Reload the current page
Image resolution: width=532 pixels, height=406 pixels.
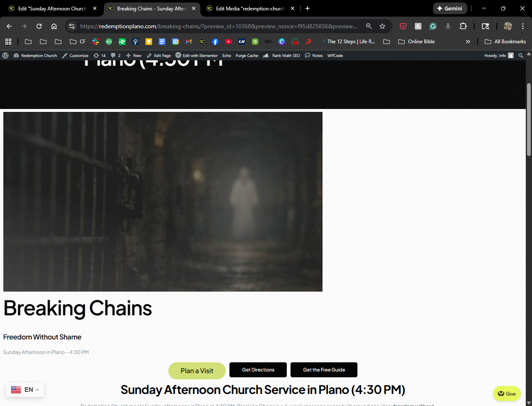[39, 26]
